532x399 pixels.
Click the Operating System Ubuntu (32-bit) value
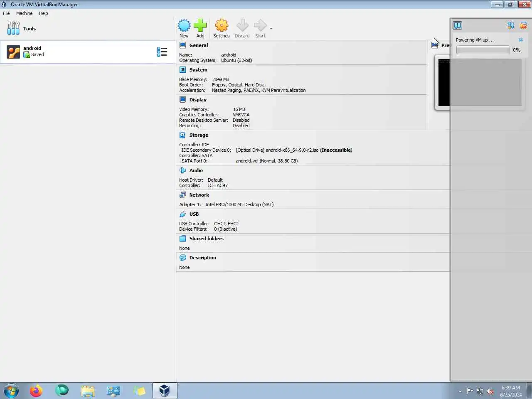(236, 60)
